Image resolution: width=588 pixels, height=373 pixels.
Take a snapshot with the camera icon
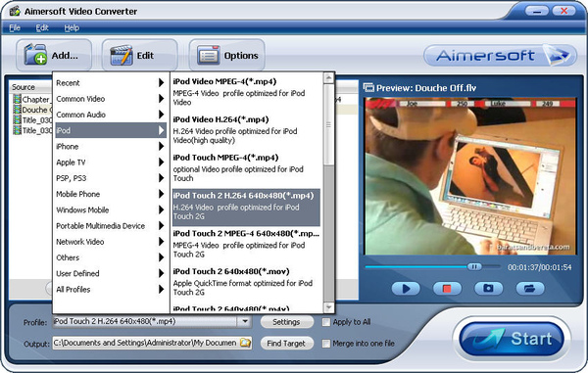[x=488, y=289]
